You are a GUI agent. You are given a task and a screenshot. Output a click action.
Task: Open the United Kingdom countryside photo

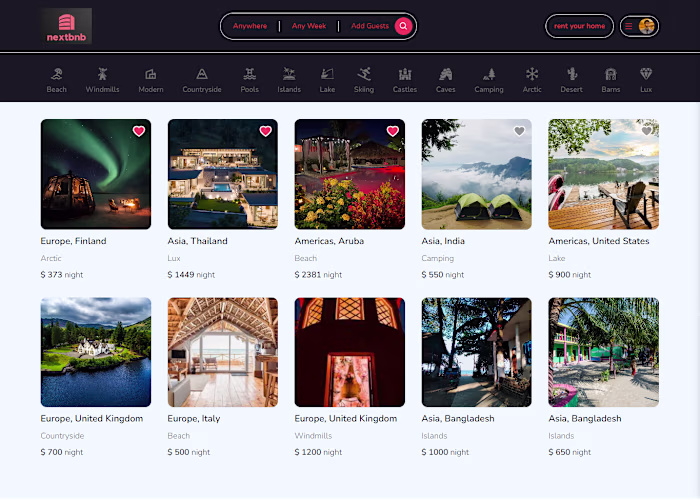click(x=96, y=352)
